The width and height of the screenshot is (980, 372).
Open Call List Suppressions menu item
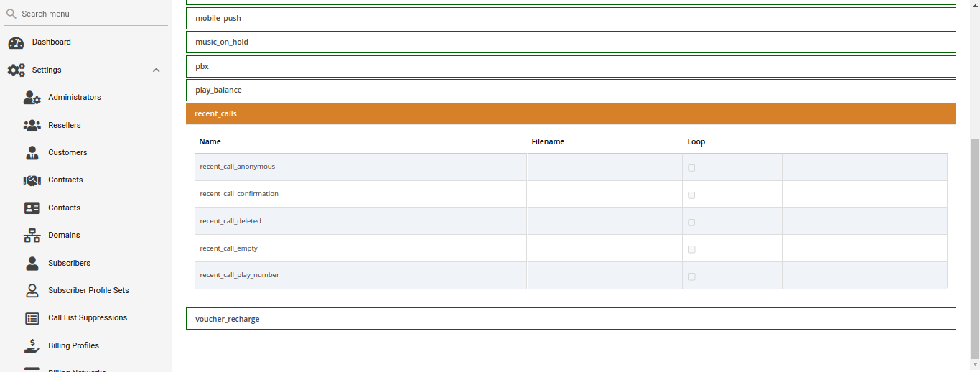tap(88, 318)
